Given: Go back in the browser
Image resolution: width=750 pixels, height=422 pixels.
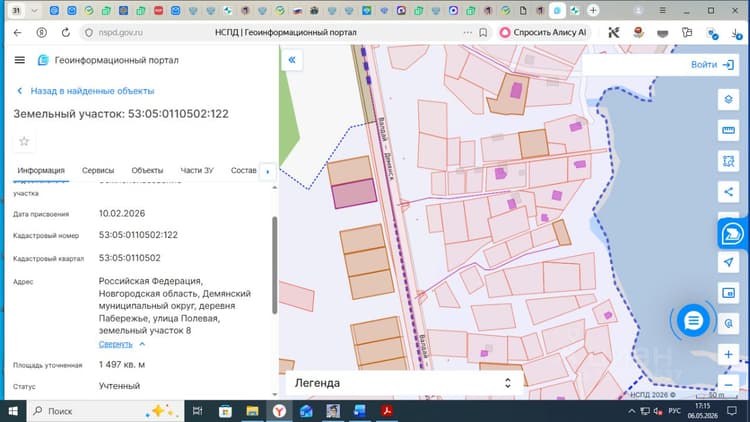Looking at the screenshot, I should click(x=18, y=33).
